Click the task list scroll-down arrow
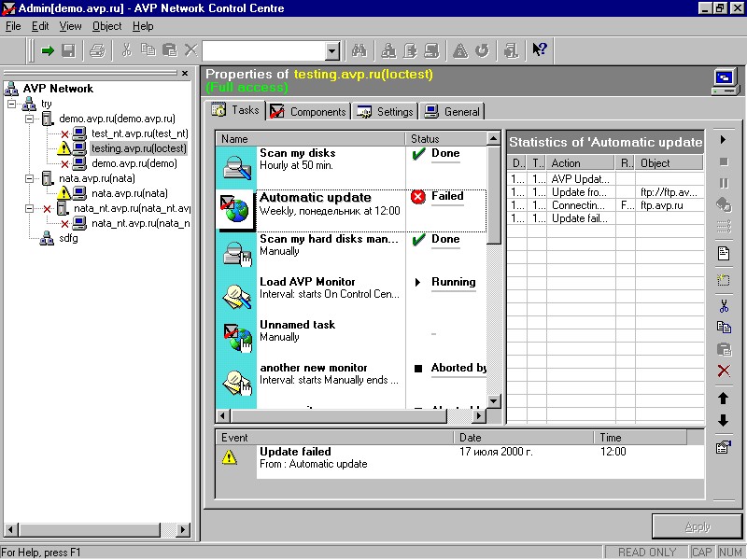 point(494,401)
